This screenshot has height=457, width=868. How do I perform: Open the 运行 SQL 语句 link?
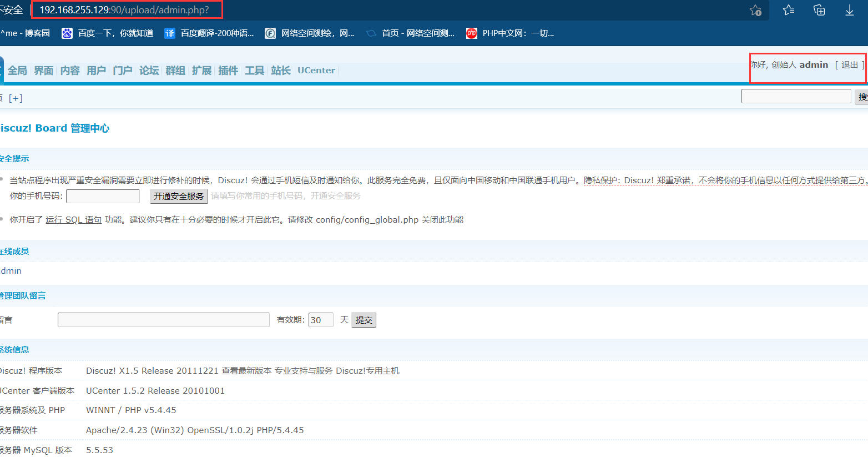click(74, 220)
